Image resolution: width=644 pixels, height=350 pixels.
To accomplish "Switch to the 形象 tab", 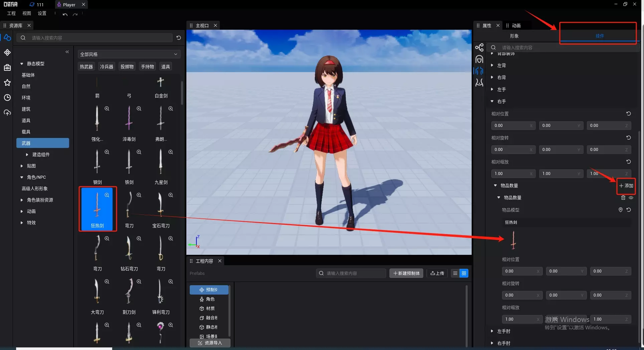I will click(514, 36).
